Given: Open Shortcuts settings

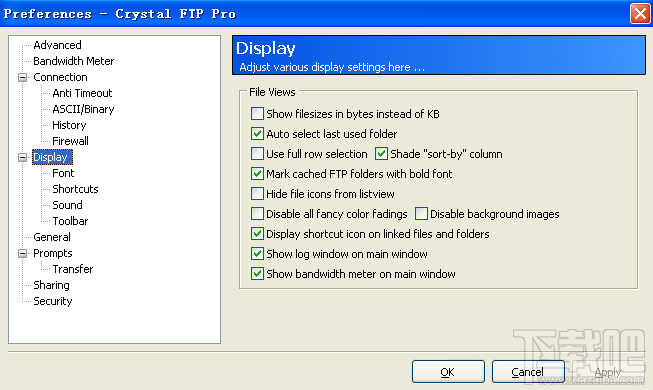Looking at the screenshot, I should [x=75, y=189].
